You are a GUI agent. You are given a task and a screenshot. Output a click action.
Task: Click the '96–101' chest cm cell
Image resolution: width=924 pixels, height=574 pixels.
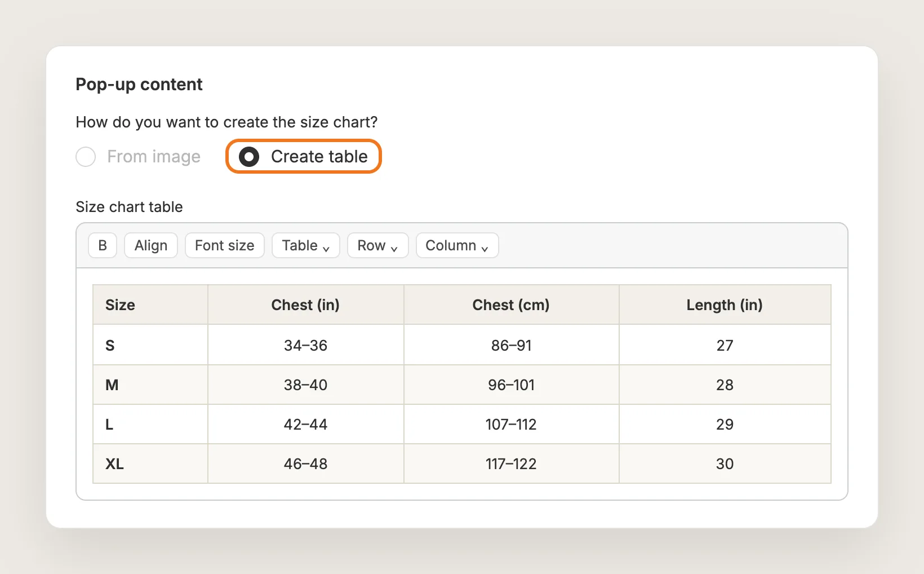click(x=512, y=385)
